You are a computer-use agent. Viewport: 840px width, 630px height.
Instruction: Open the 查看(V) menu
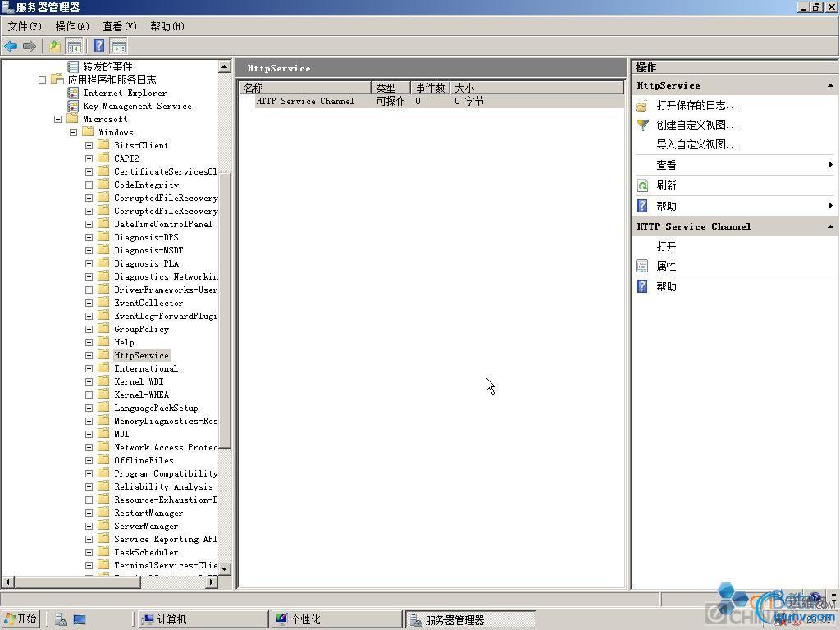click(x=120, y=26)
